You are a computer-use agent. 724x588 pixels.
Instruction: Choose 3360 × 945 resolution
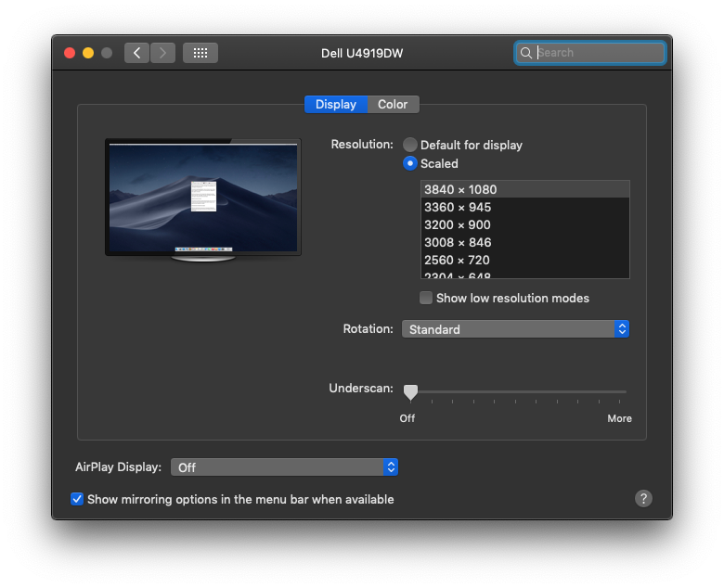tap(458, 207)
